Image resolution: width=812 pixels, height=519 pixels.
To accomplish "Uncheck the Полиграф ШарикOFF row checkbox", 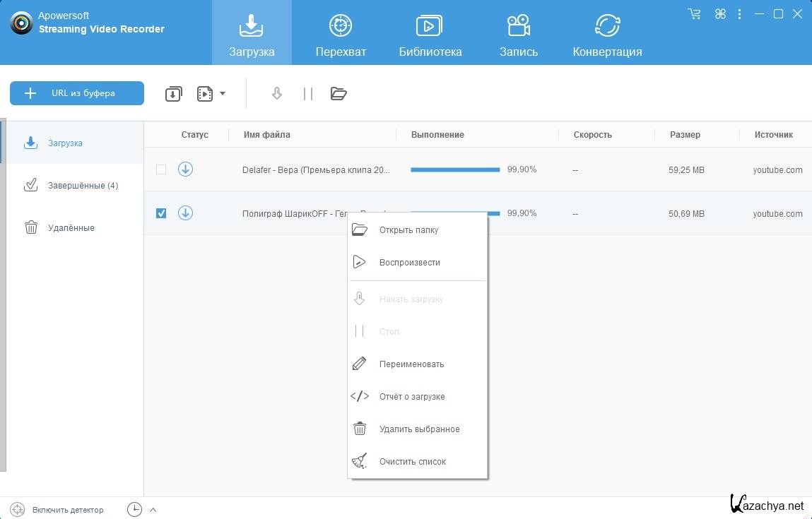I will 161,213.
